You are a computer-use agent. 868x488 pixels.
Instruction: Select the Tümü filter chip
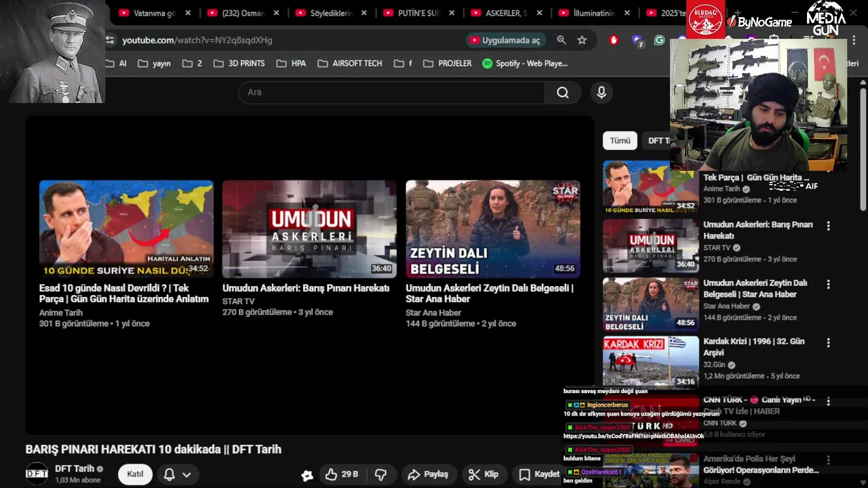620,140
